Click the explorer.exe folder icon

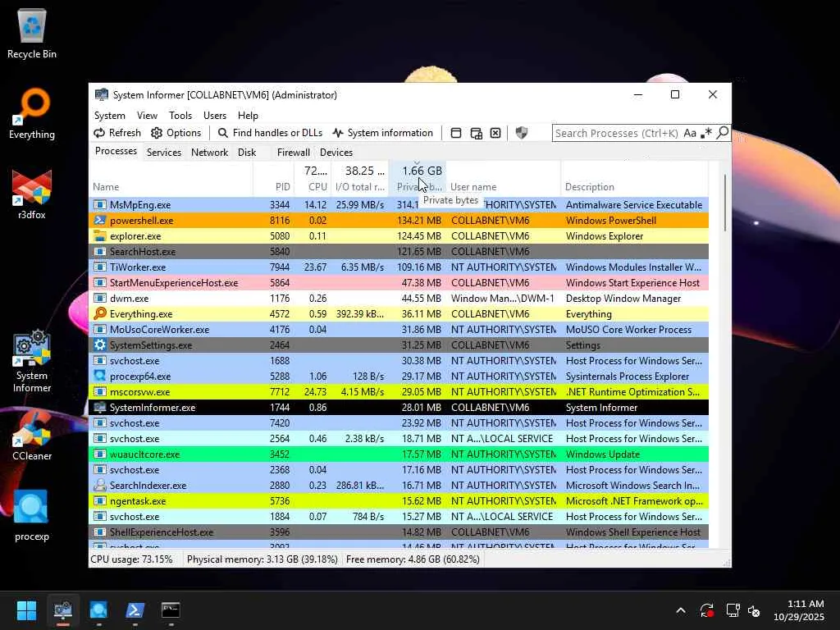pos(99,235)
